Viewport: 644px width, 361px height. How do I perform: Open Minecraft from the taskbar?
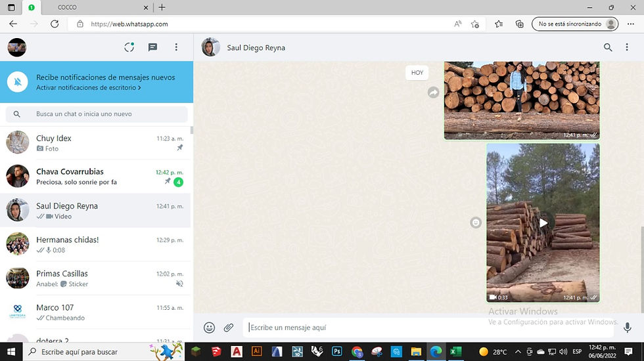coord(196,352)
